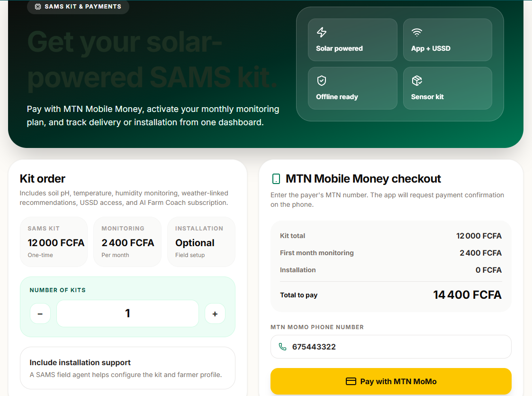The image size is (532, 396).
Task: Select the Offline ready feature card
Action: (x=352, y=88)
